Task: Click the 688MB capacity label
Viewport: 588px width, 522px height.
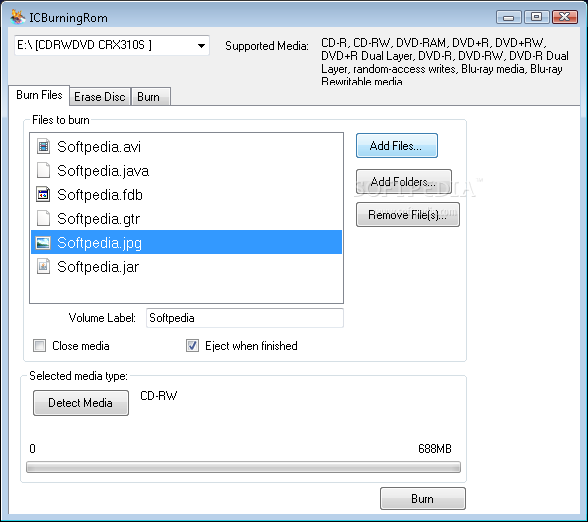Action: pos(435,448)
